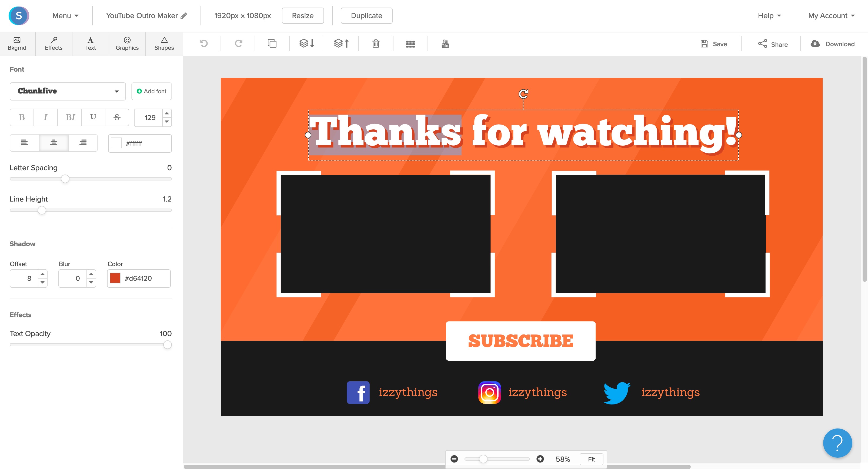Click the undo arrow icon
This screenshot has height=469, width=868.
click(204, 43)
